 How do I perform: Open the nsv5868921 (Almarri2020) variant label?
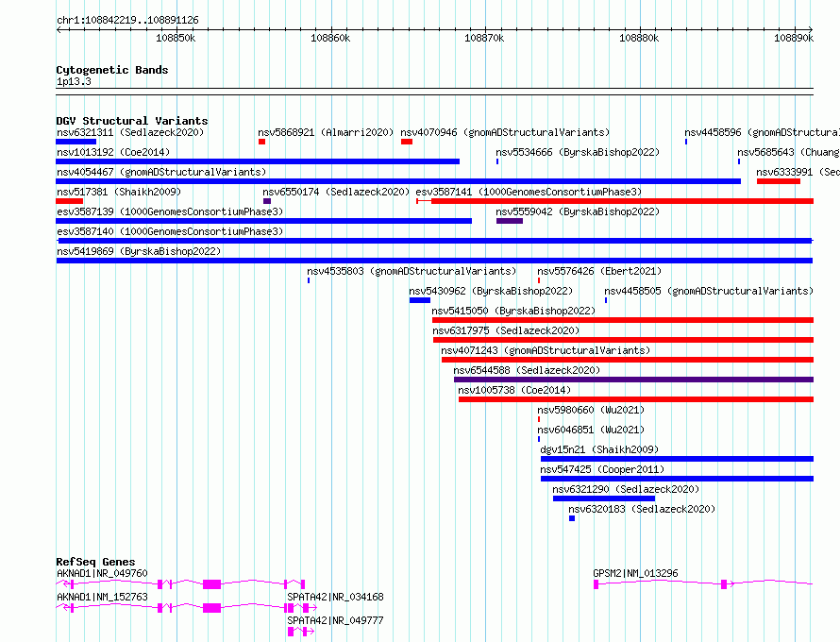pos(326,132)
